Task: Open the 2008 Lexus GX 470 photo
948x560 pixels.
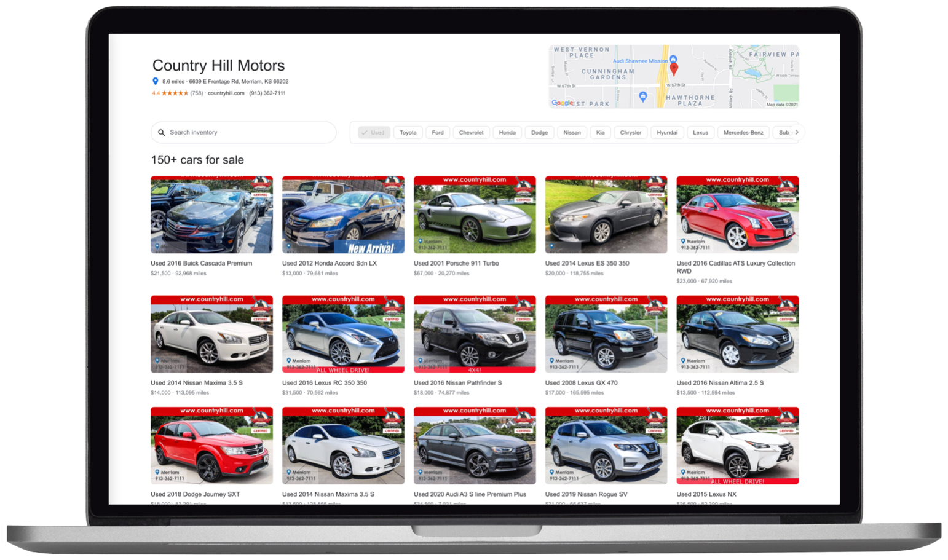Action: [x=606, y=334]
